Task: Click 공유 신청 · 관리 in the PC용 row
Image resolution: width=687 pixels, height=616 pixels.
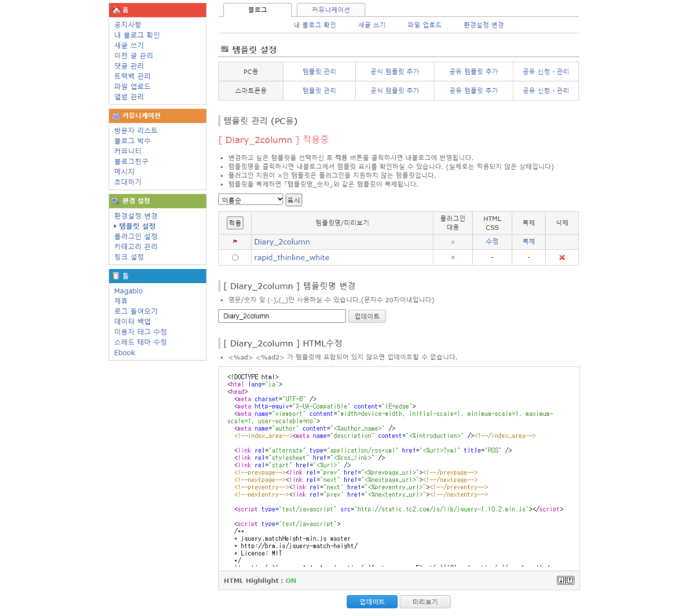Action: 546,72
